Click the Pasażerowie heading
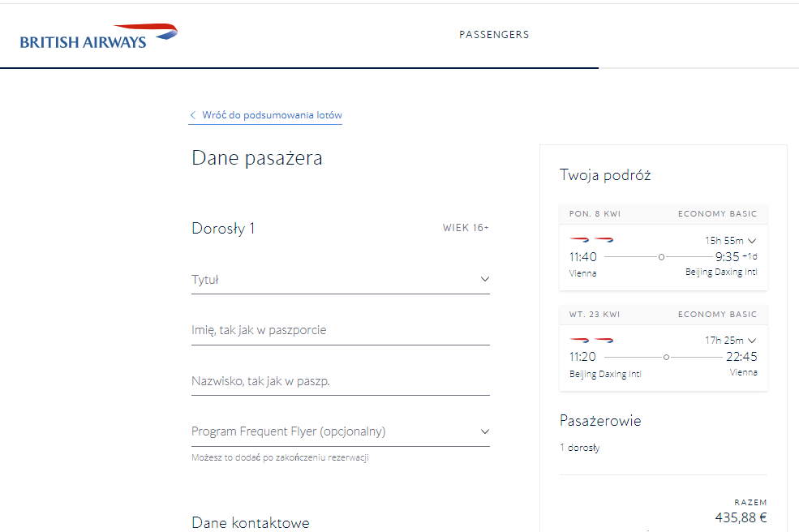799x532 pixels. click(600, 421)
